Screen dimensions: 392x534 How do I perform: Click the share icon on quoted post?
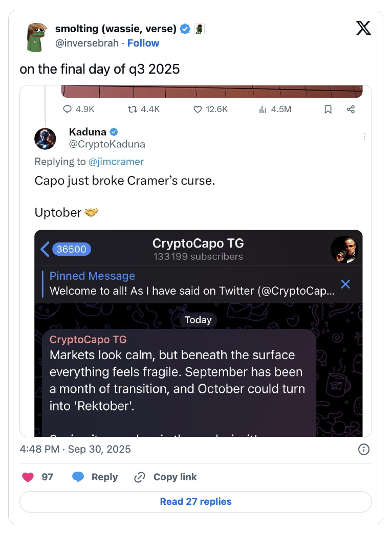pyautogui.click(x=351, y=109)
